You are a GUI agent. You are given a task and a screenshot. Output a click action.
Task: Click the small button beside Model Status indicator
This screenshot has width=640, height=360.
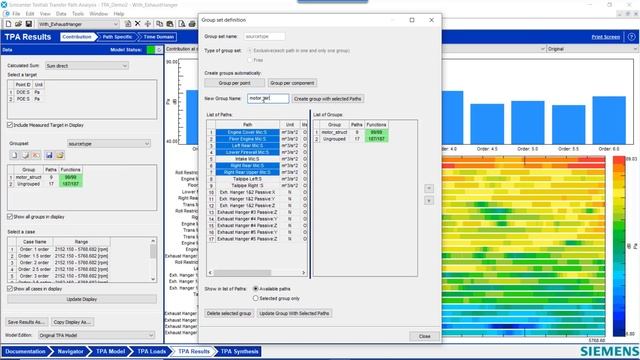click(x=159, y=50)
